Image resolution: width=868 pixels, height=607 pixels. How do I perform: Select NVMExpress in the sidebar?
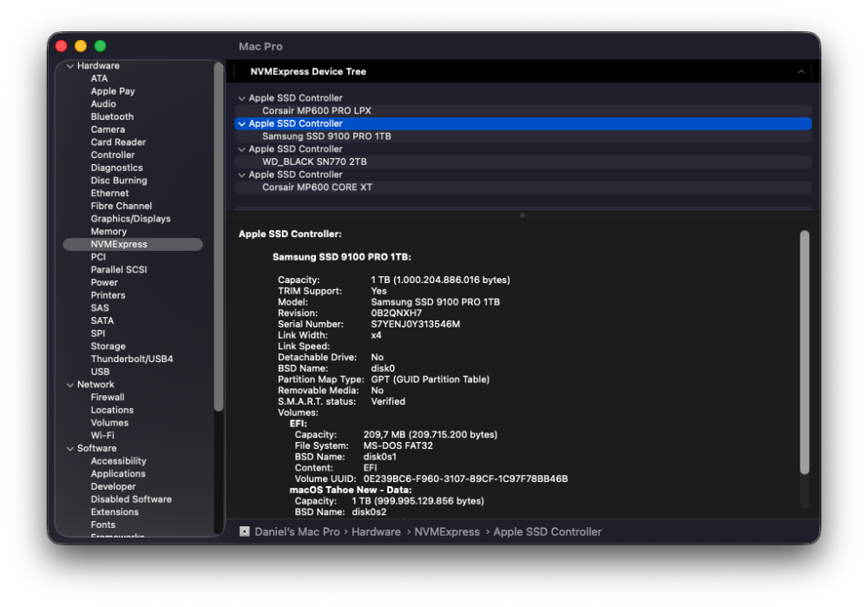(x=133, y=244)
